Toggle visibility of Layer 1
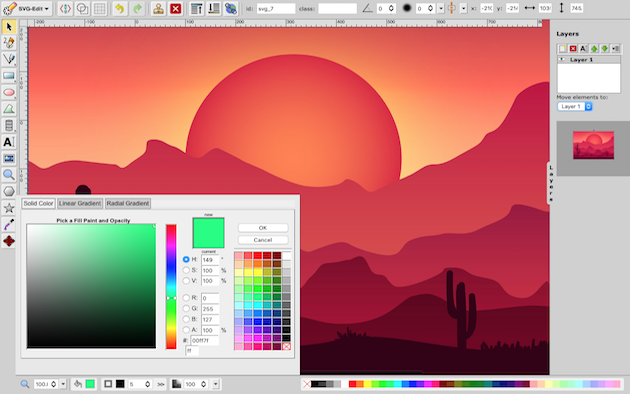This screenshot has width=630, height=394. 562,59
